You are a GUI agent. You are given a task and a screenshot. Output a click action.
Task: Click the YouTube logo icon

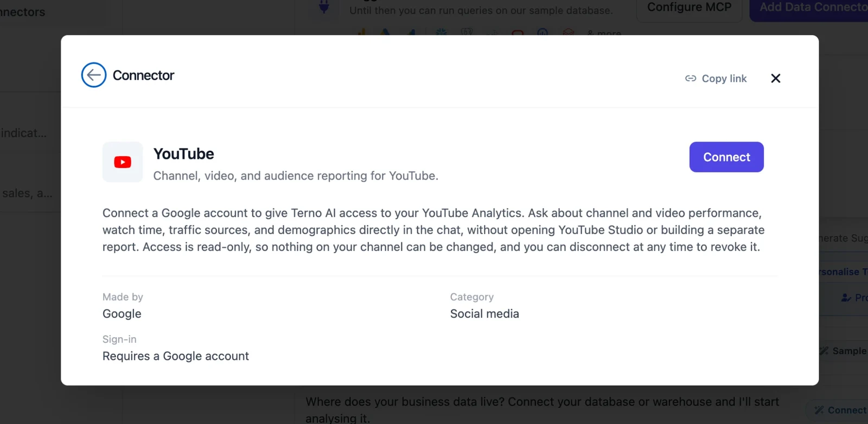[x=123, y=162]
